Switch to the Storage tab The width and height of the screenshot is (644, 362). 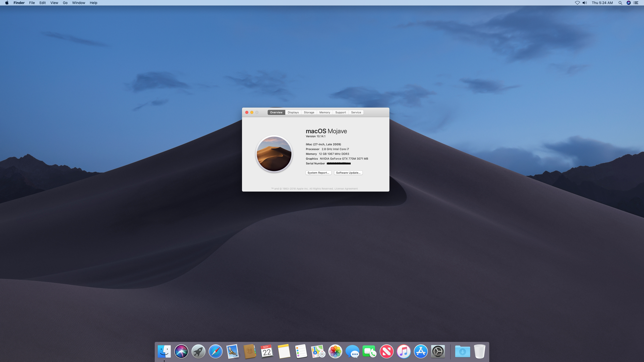pyautogui.click(x=309, y=112)
